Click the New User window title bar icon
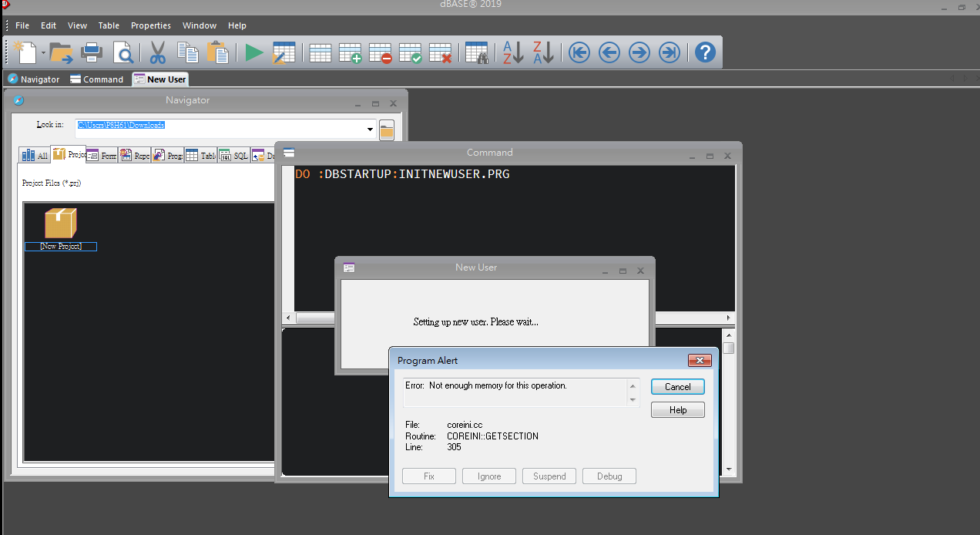The width and height of the screenshot is (980, 535). click(x=350, y=267)
